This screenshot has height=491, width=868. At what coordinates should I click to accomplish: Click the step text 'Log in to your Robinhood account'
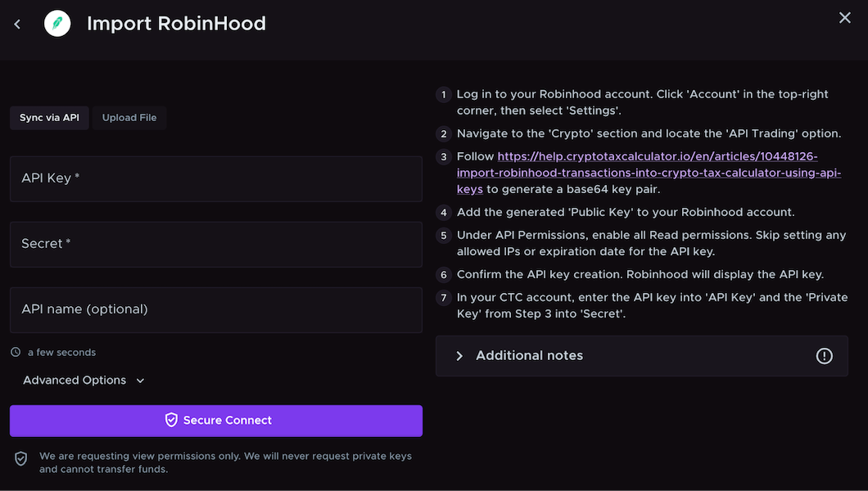tap(642, 102)
